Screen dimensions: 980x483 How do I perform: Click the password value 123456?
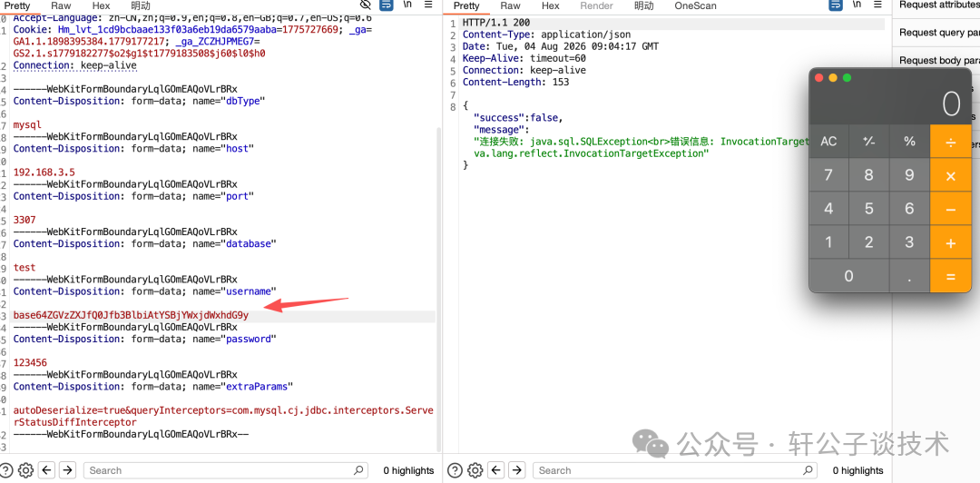pyautogui.click(x=30, y=362)
